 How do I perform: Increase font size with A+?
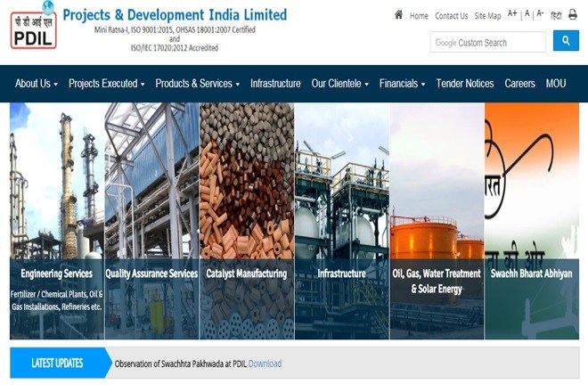point(512,13)
